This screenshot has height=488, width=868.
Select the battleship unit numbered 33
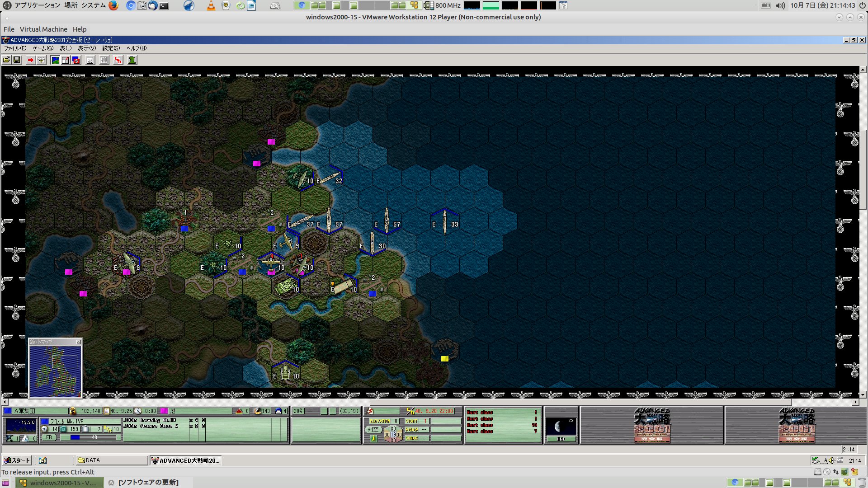point(445,222)
